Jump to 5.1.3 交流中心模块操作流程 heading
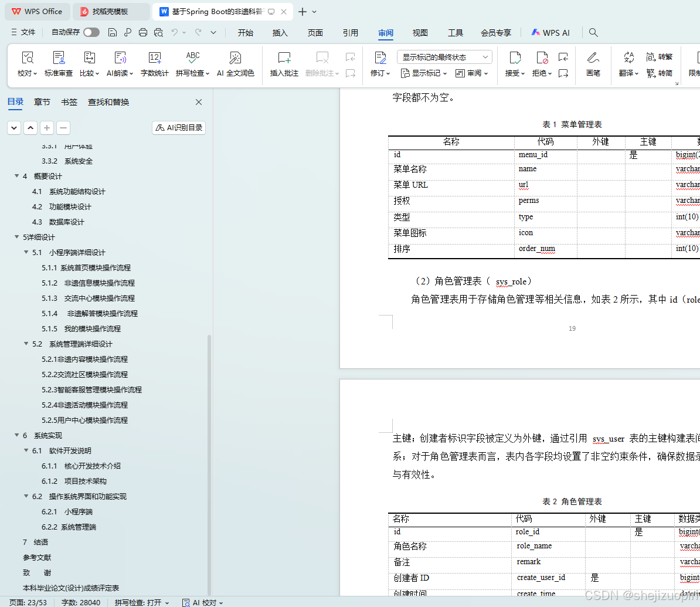Viewport: 700px width, 607px height. tap(88, 298)
